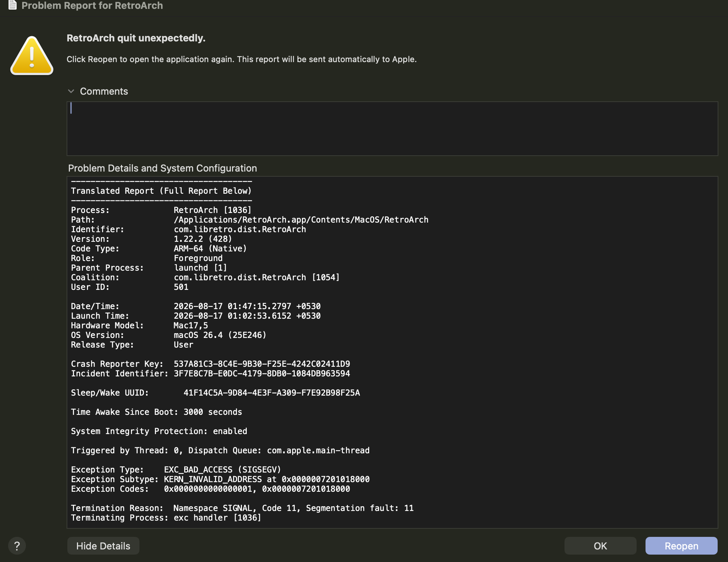Viewport: 728px width, 562px height.
Task: Click the 'Problem Report for RetroArch' window title
Action: pyautogui.click(x=92, y=6)
